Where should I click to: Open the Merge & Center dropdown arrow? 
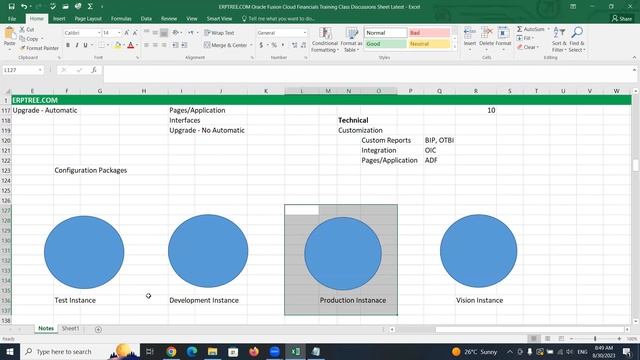[251, 45]
